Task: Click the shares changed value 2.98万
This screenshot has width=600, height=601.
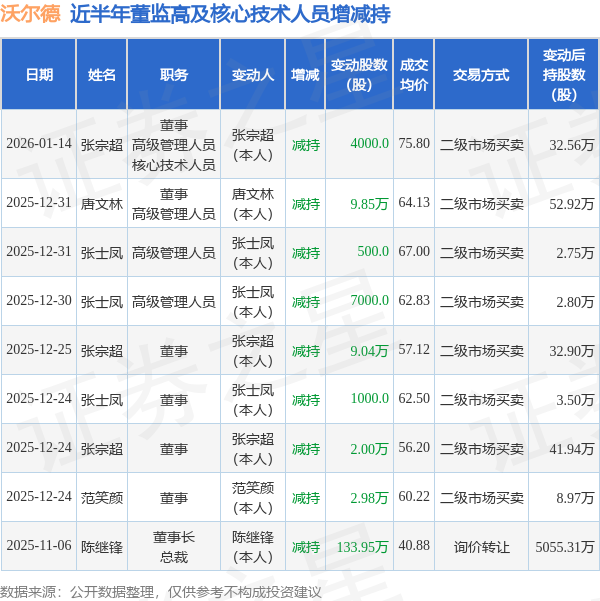Action: [369, 498]
